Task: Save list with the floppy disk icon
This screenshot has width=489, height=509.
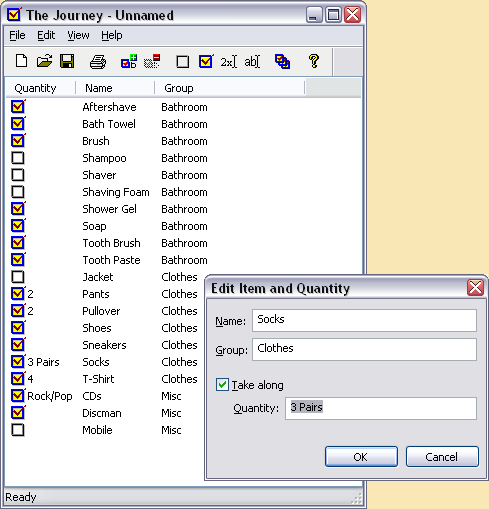Action: (67, 61)
